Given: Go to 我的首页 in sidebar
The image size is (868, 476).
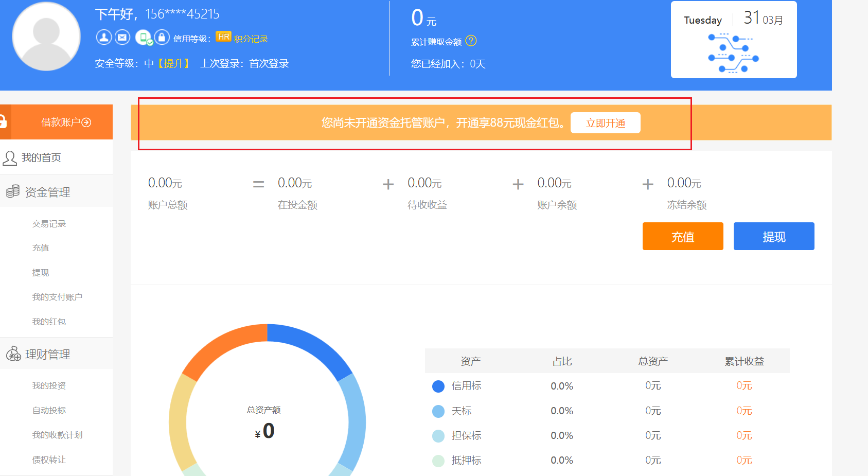Looking at the screenshot, I should (41, 157).
